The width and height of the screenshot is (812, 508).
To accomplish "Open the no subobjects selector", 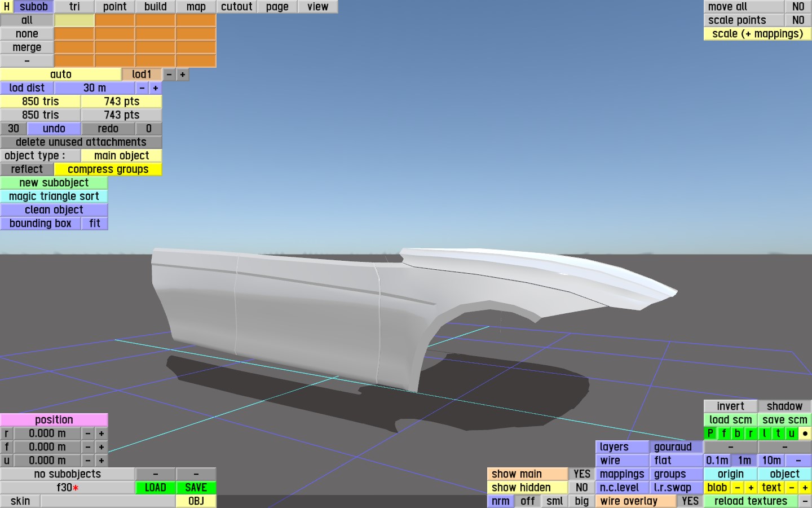I will (67, 474).
